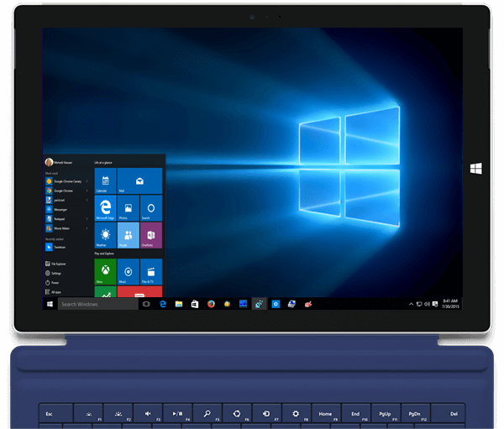
Task: Click the volume speaker icon in tray
Action: [427, 304]
